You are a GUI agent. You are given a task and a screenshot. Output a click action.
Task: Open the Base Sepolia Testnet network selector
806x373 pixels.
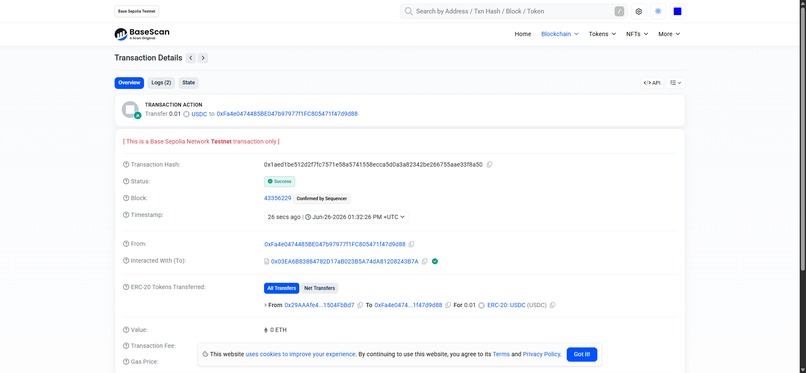tap(137, 11)
